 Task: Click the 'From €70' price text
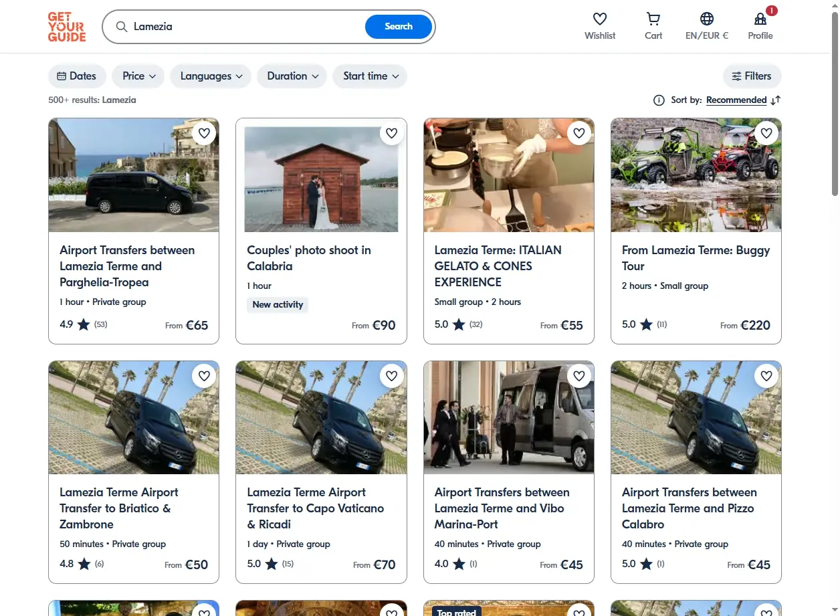pos(374,564)
